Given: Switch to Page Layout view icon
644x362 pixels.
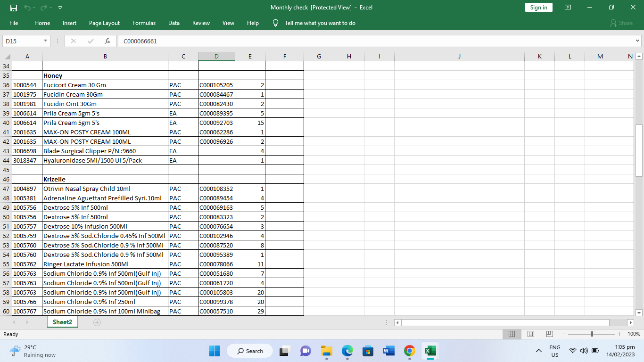Looking at the screenshot, I should pos(530,334).
